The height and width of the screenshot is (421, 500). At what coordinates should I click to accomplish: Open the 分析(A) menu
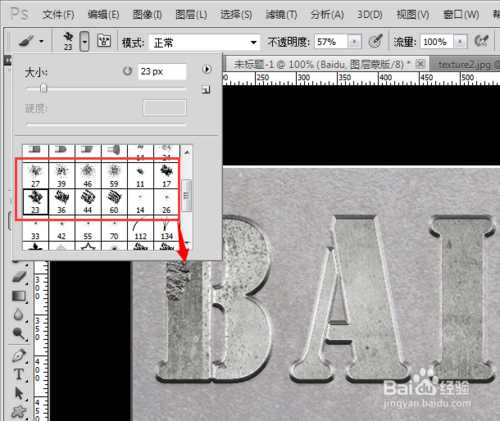click(x=327, y=14)
